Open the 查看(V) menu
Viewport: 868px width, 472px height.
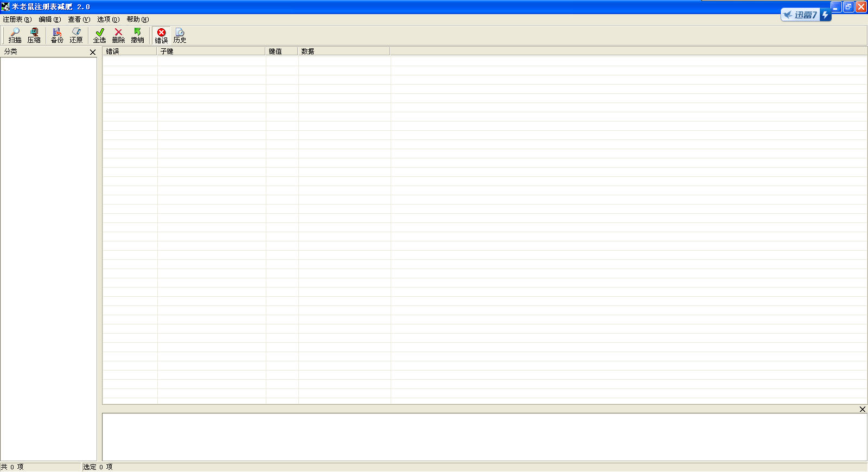[79, 20]
